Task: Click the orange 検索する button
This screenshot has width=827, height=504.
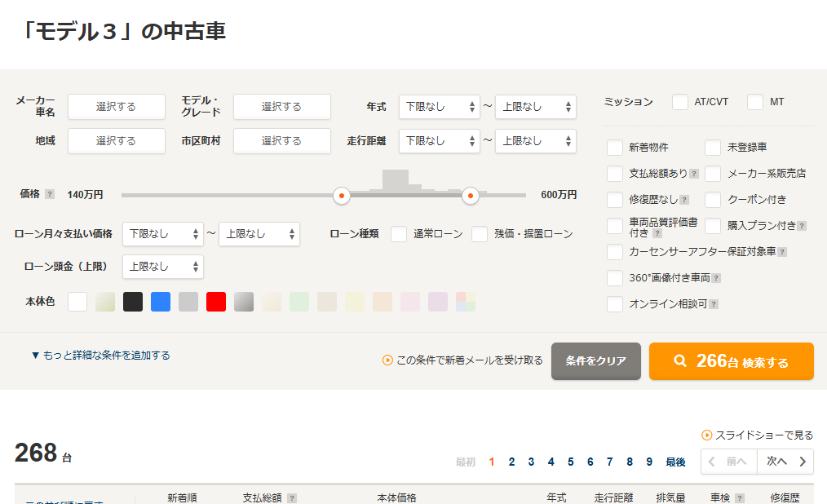Action: point(731,361)
